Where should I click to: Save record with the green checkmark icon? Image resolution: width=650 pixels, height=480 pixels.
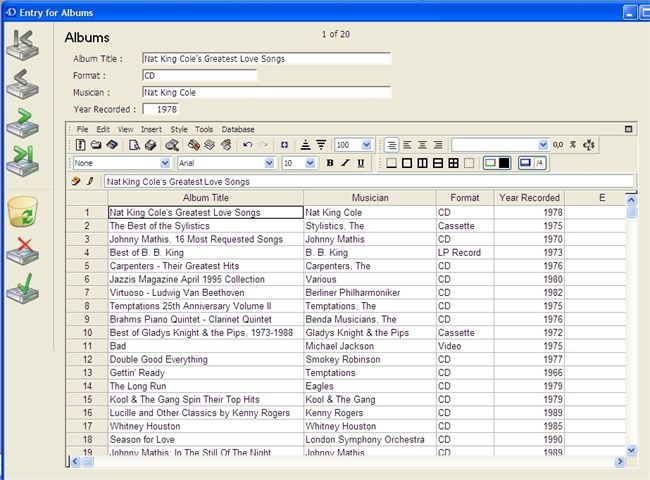coord(23,288)
